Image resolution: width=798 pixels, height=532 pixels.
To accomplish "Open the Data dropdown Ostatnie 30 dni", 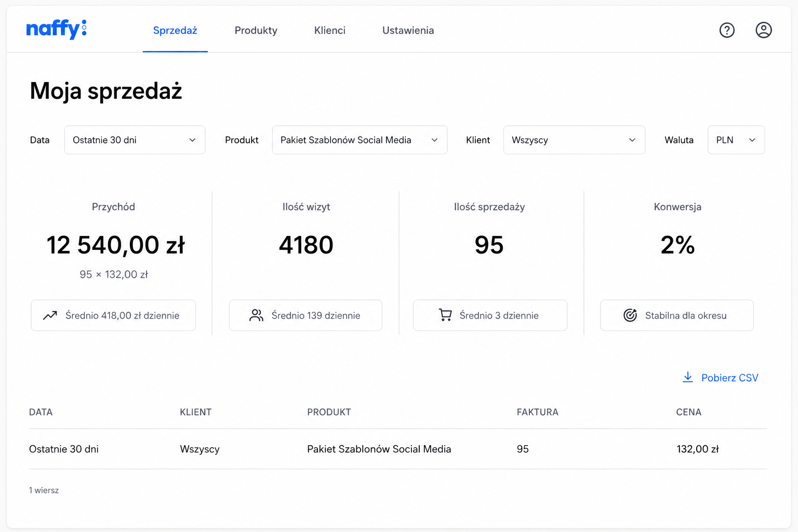I will pos(135,140).
